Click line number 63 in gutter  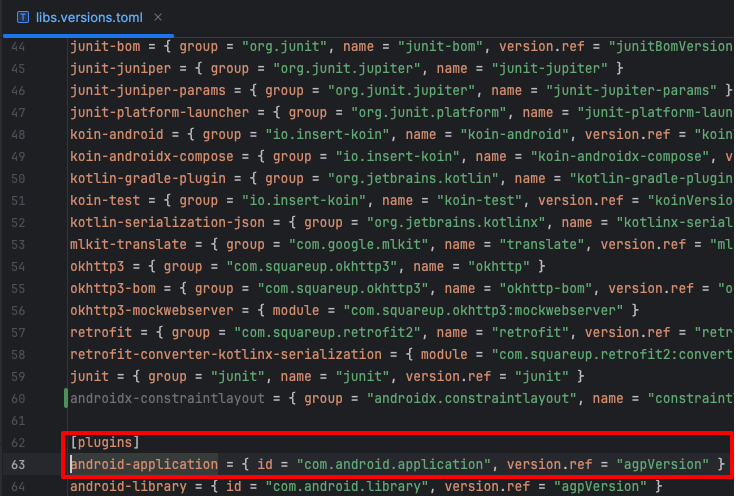coord(18,465)
